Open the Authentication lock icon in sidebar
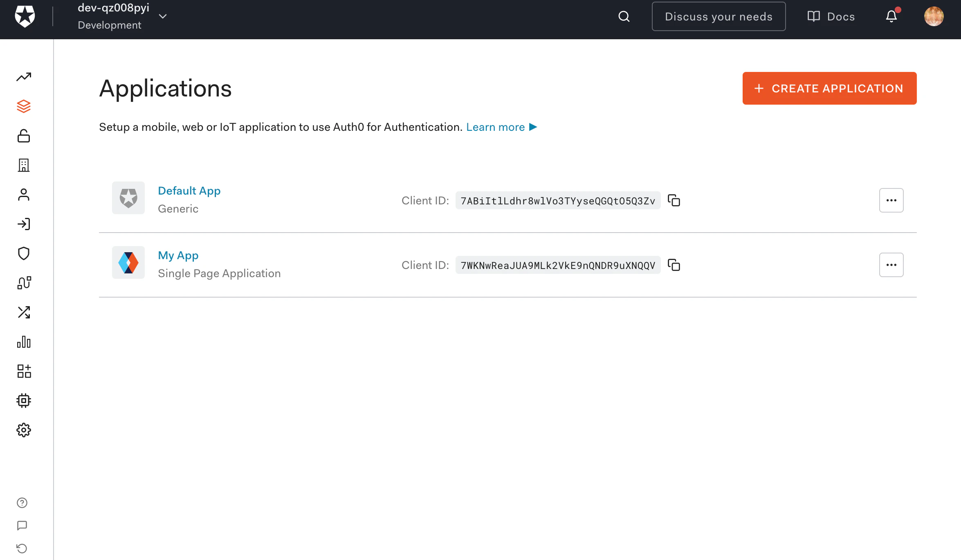The height and width of the screenshot is (560, 961). (x=24, y=136)
